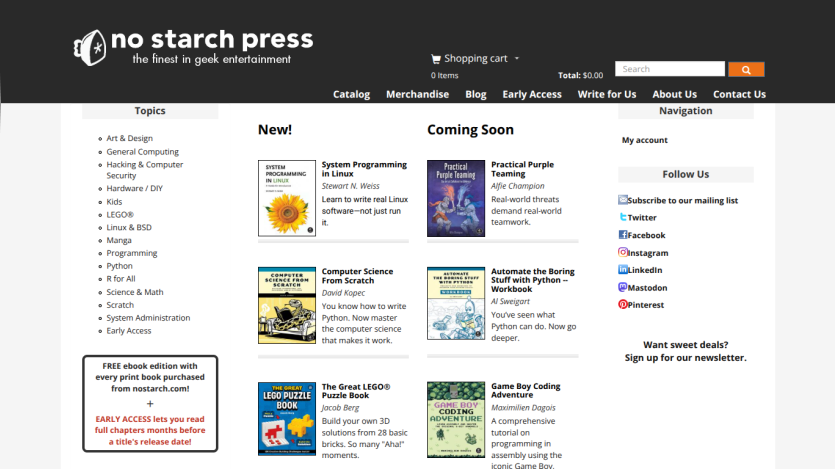The height and width of the screenshot is (469, 835).
Task: Select Hacking & Computer Security topic
Action: tap(144, 170)
